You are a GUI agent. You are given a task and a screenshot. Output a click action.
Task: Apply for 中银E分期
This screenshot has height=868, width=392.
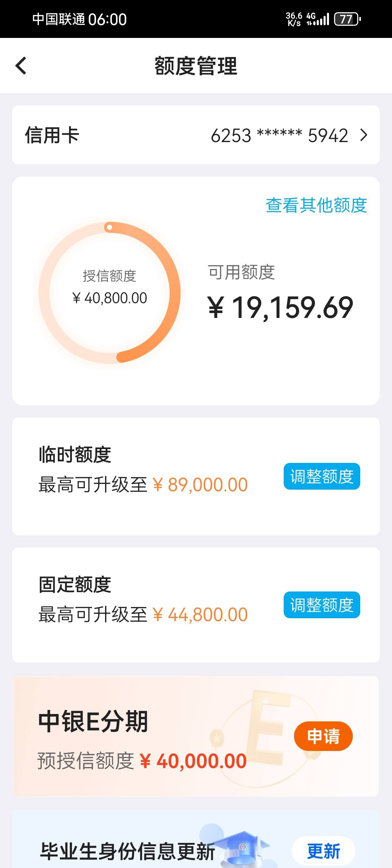[323, 736]
